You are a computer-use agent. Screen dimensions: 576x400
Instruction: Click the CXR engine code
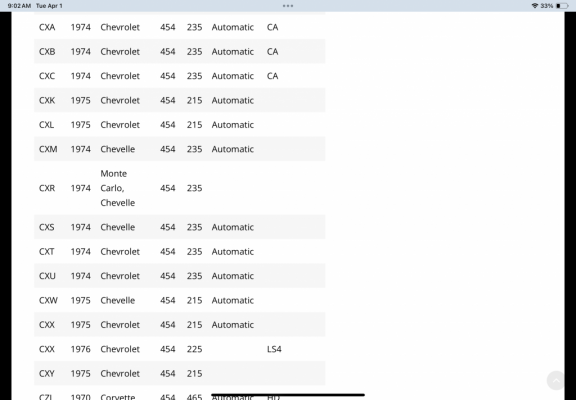point(47,188)
